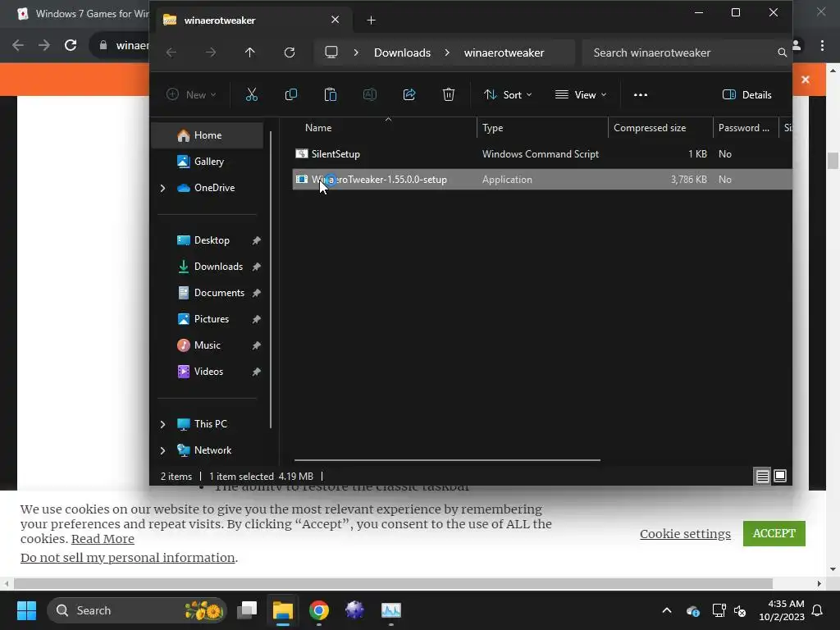Sort by the Name column header

[385, 128]
